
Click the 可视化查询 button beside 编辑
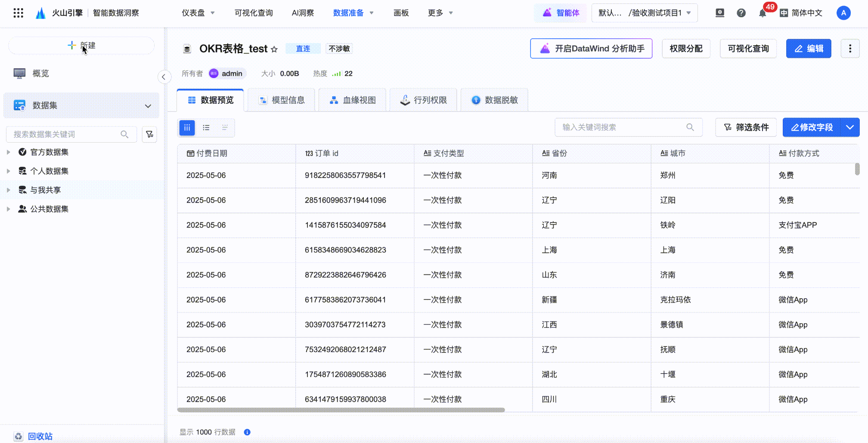pyautogui.click(x=748, y=49)
